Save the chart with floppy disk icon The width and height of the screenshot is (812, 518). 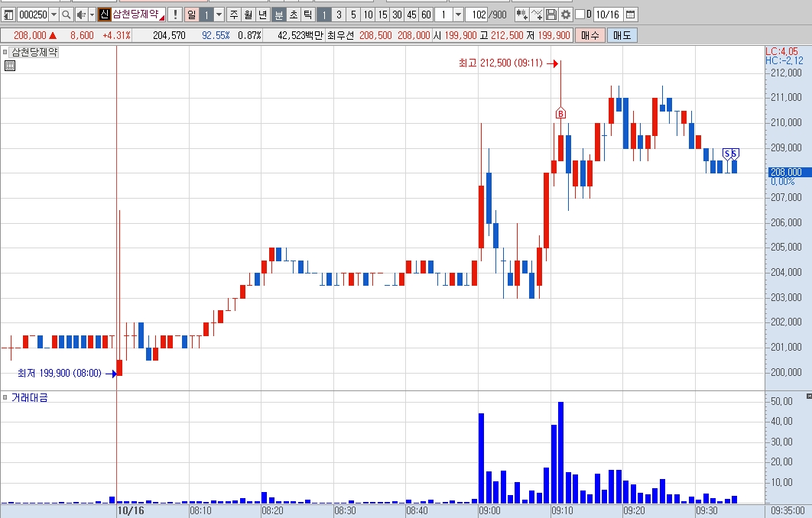(x=551, y=15)
